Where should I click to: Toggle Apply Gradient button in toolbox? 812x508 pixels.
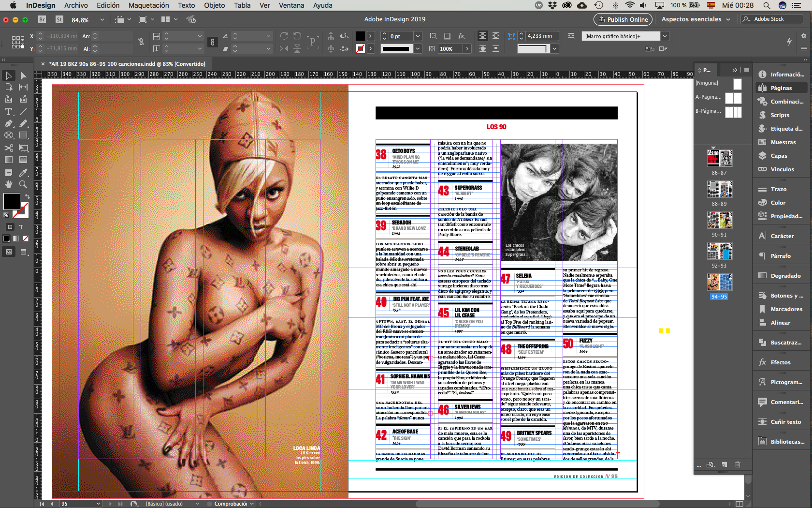pyautogui.click(x=16, y=239)
